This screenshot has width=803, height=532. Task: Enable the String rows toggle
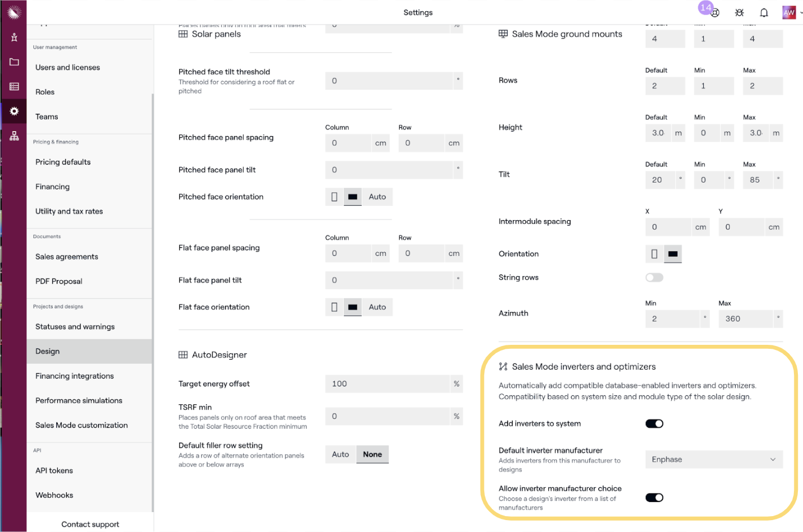pyautogui.click(x=654, y=277)
